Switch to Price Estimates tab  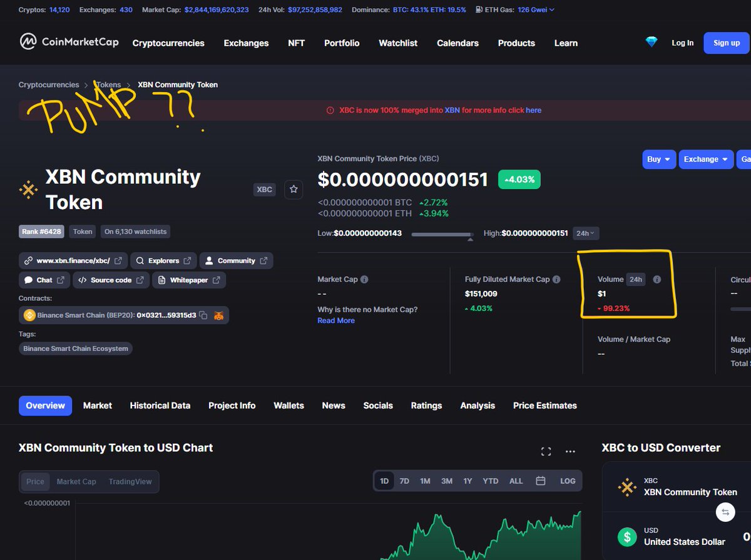pos(545,405)
